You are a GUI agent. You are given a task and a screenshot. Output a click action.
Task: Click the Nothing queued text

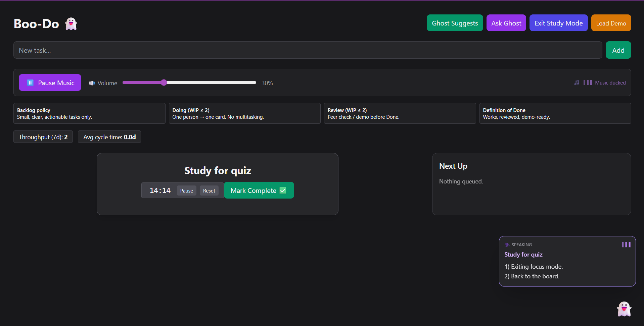coord(461,181)
